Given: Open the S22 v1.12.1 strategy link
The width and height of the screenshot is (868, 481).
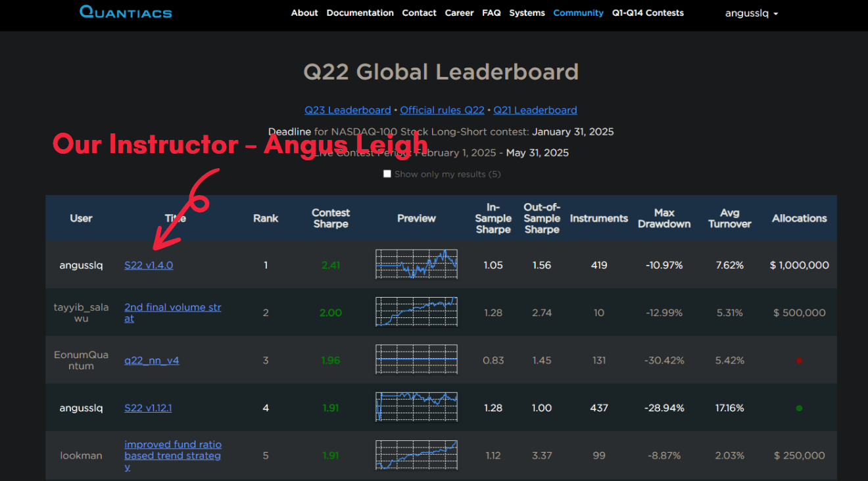Looking at the screenshot, I should pos(148,408).
